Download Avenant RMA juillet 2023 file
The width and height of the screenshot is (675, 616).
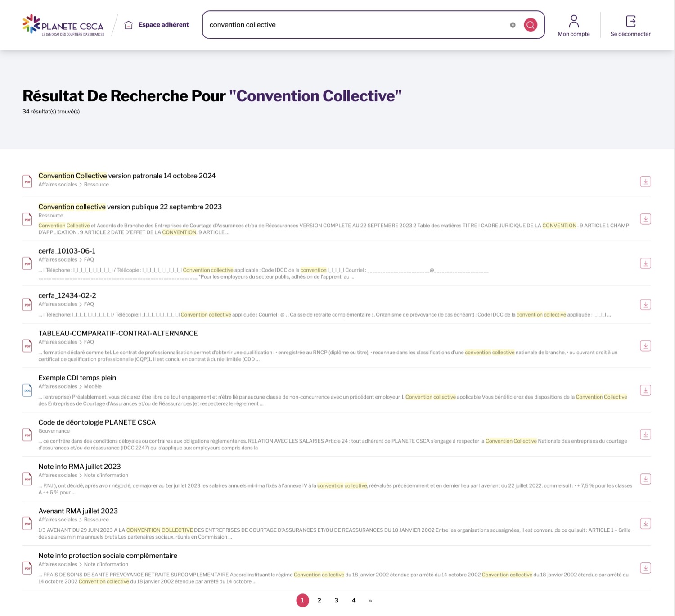coord(645,524)
